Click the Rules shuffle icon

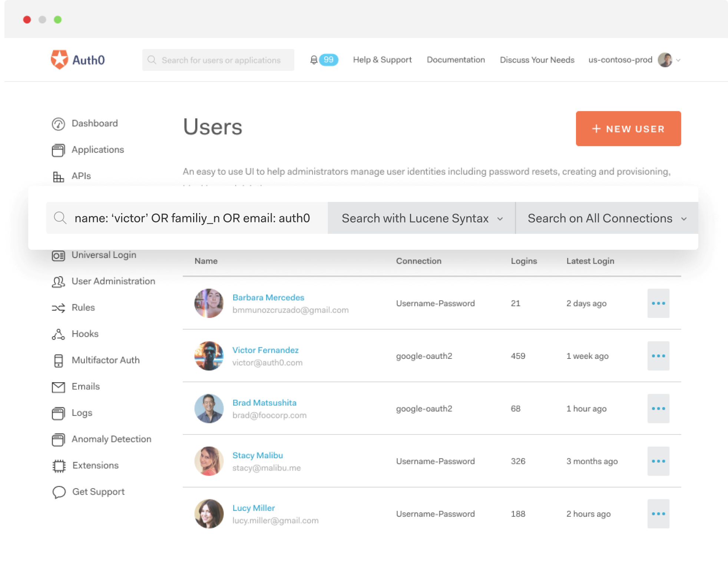coord(58,308)
